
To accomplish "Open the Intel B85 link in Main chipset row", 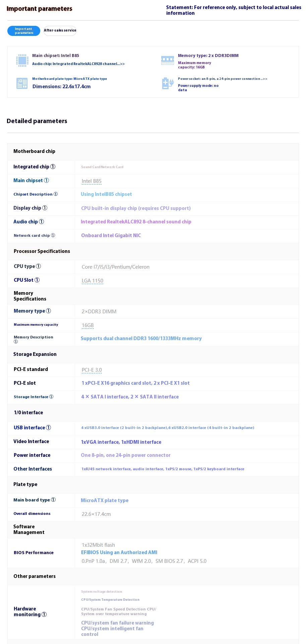I will coord(91,181).
